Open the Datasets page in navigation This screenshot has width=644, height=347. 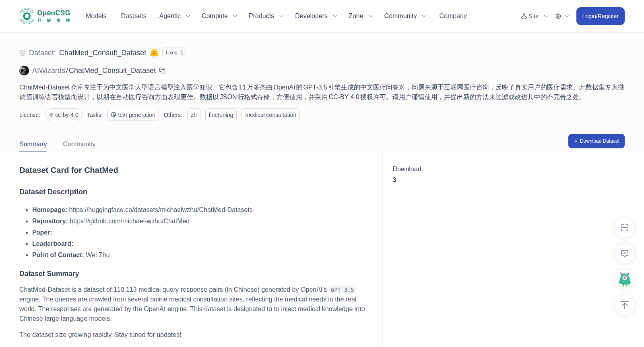[x=134, y=16]
